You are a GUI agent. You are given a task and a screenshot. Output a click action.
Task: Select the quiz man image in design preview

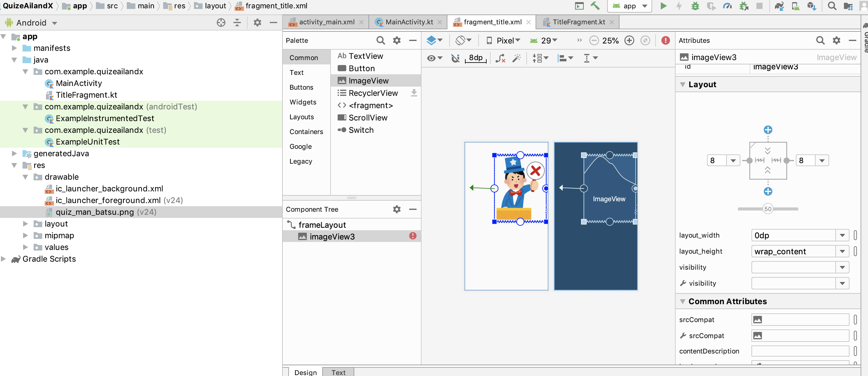pos(520,188)
